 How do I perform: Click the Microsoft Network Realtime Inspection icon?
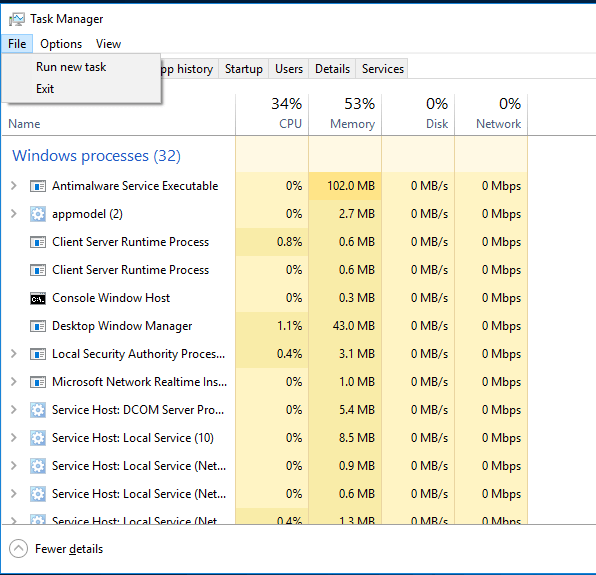(38, 382)
